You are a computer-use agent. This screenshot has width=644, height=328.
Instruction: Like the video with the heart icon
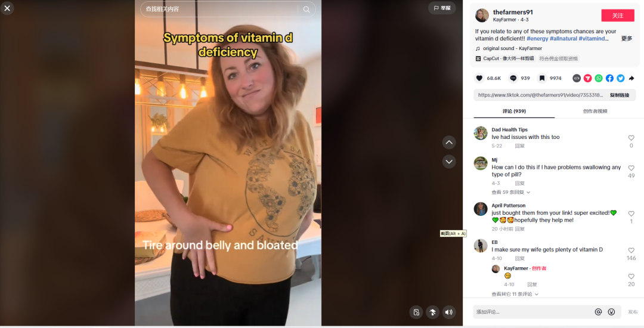(x=479, y=78)
